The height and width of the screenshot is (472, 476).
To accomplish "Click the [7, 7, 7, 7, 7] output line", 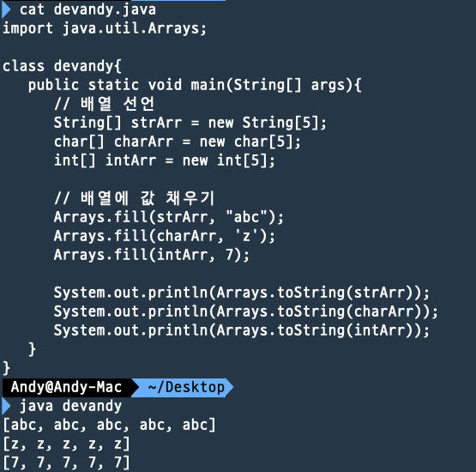I will (66, 463).
